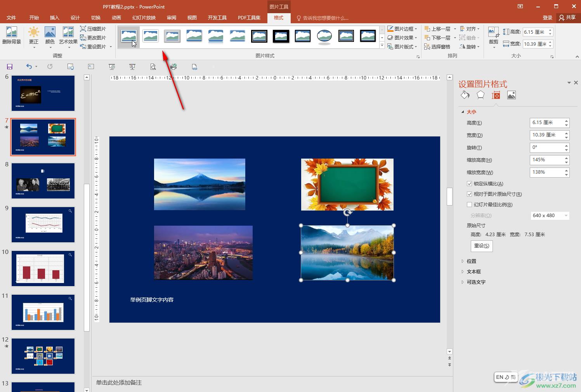This screenshot has width=581, height=392.
Task: Click the Undo arrow icon
Action: coord(29,67)
